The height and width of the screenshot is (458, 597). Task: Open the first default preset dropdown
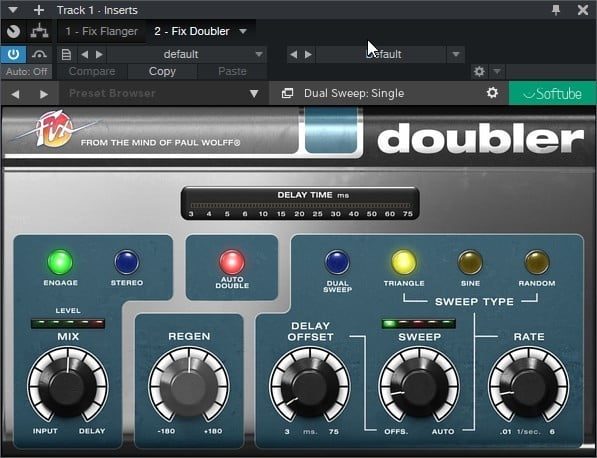pyautogui.click(x=187, y=54)
